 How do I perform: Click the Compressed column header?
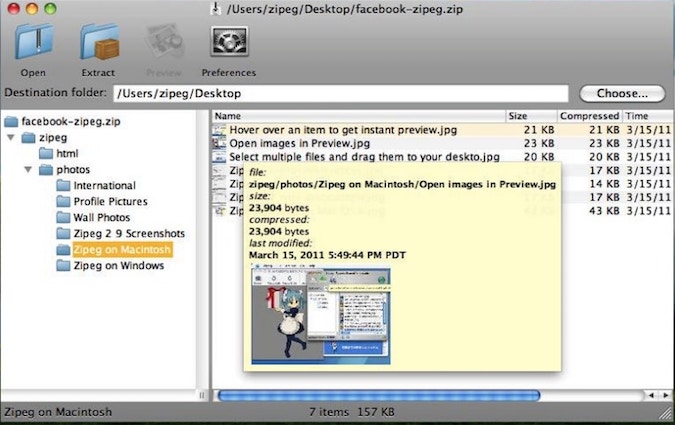pos(589,116)
